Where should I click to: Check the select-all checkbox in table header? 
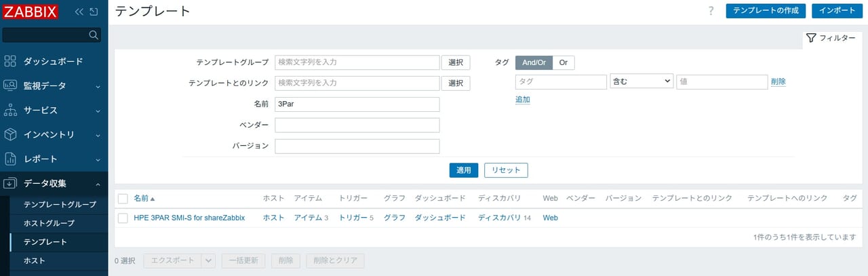pyautogui.click(x=123, y=199)
